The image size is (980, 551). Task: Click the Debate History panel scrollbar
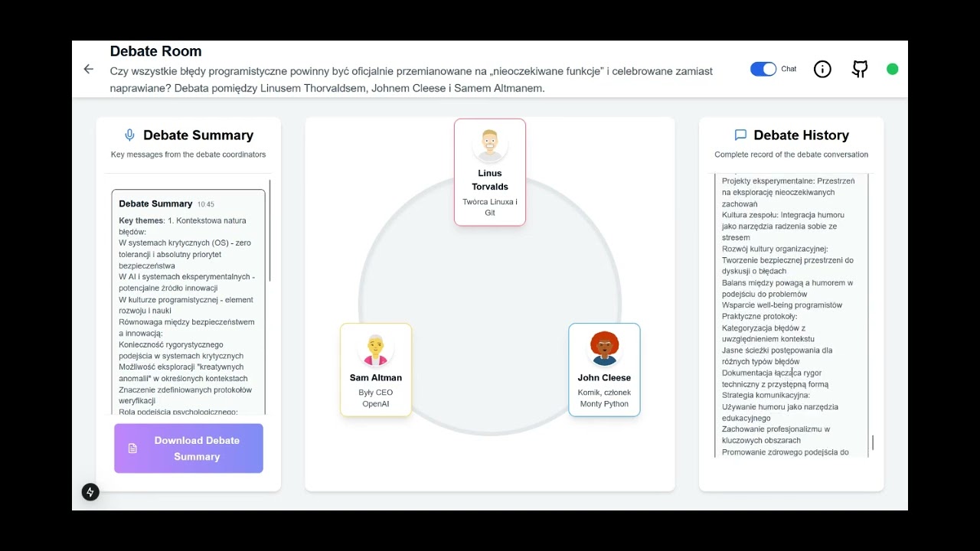click(873, 442)
